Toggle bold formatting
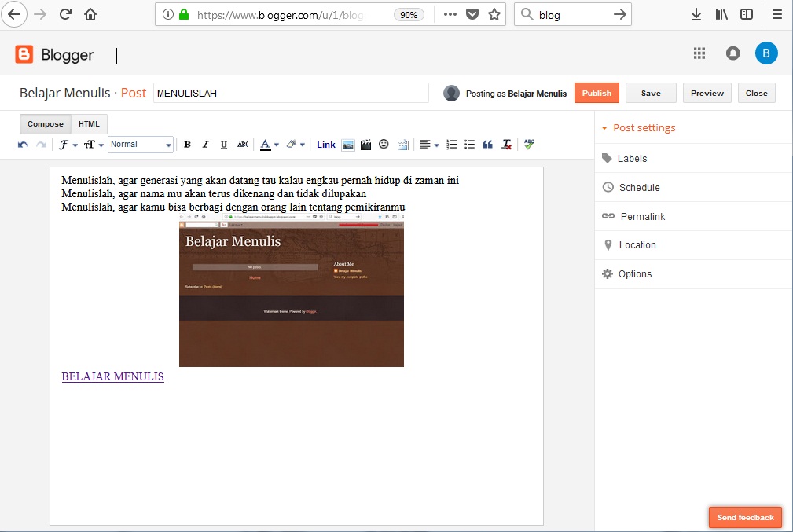793x532 pixels. (x=187, y=145)
